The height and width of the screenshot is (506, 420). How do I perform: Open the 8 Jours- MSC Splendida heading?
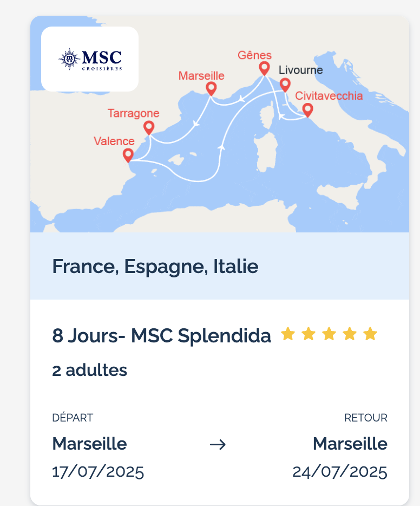161,335
